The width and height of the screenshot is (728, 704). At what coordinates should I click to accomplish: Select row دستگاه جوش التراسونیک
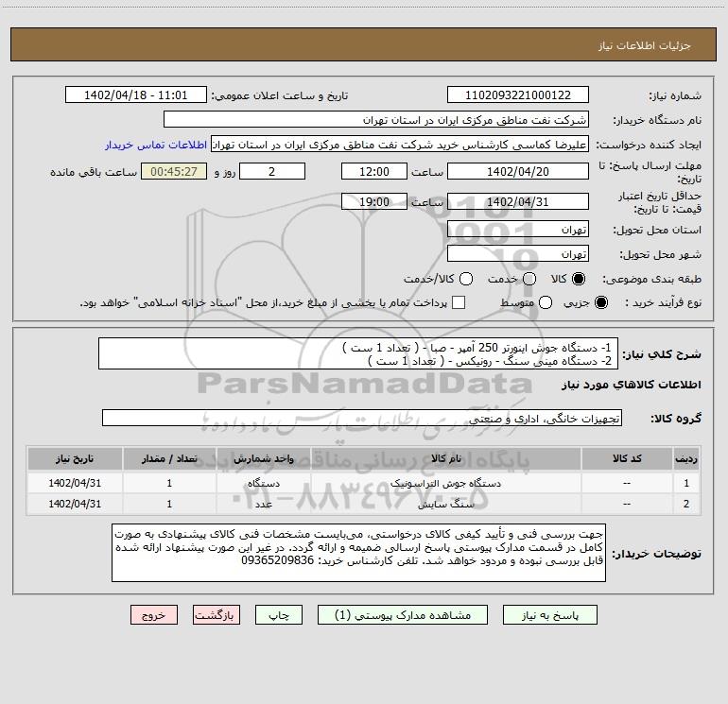pyautogui.click(x=364, y=483)
